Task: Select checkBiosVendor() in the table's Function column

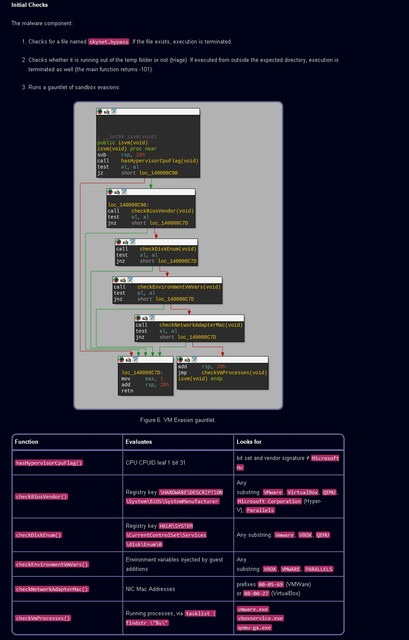Action: click(x=42, y=496)
